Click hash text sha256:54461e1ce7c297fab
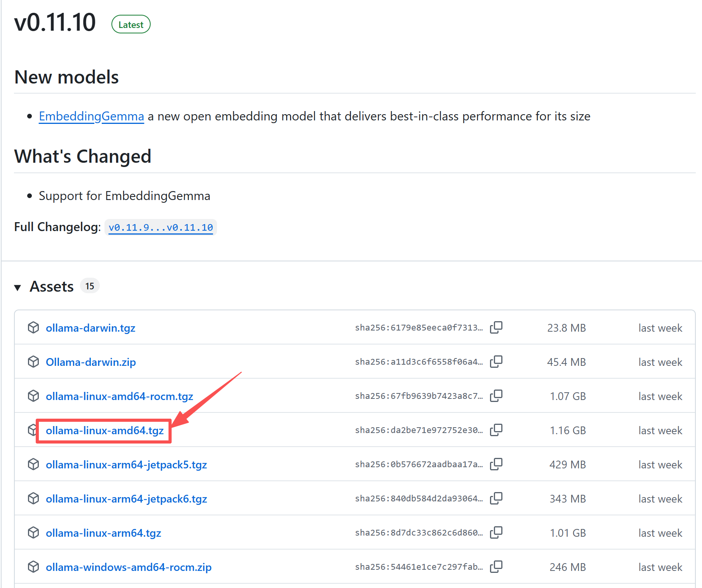Viewport: 702px width, 588px height. [419, 567]
